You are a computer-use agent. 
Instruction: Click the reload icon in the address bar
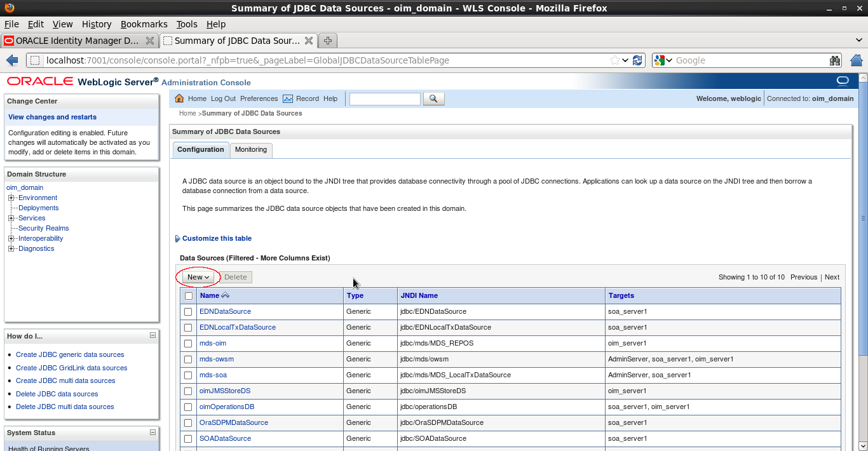[637, 60]
